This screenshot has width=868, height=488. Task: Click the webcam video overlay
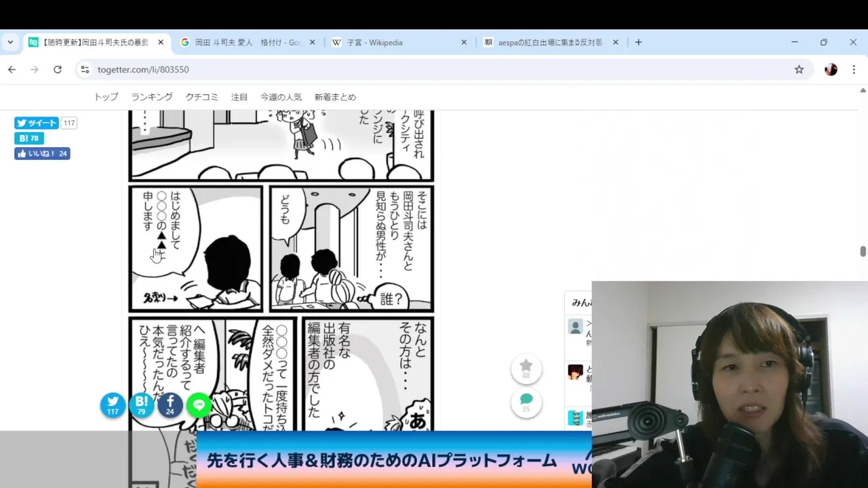(x=730, y=384)
